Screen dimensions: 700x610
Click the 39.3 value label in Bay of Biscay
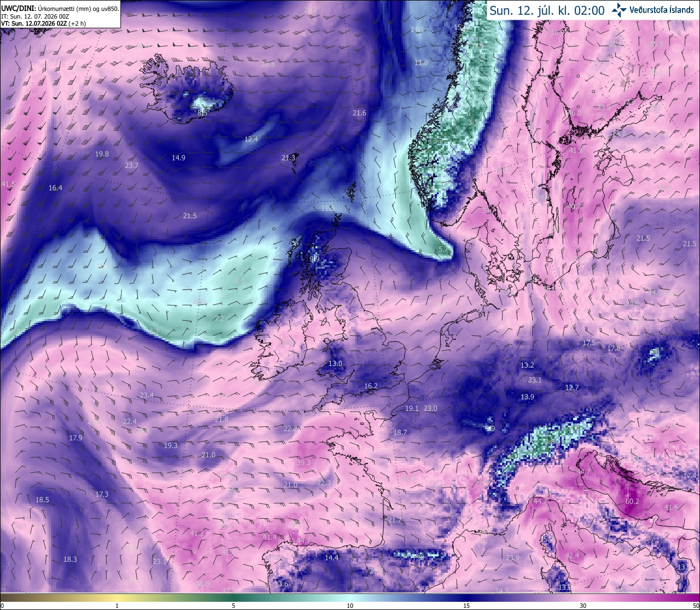(x=304, y=462)
